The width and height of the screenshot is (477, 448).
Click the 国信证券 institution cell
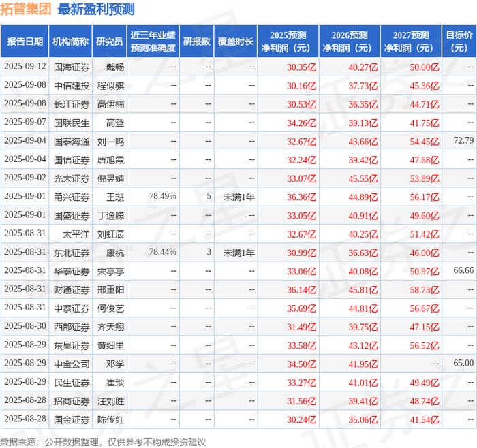pyautogui.click(x=72, y=160)
